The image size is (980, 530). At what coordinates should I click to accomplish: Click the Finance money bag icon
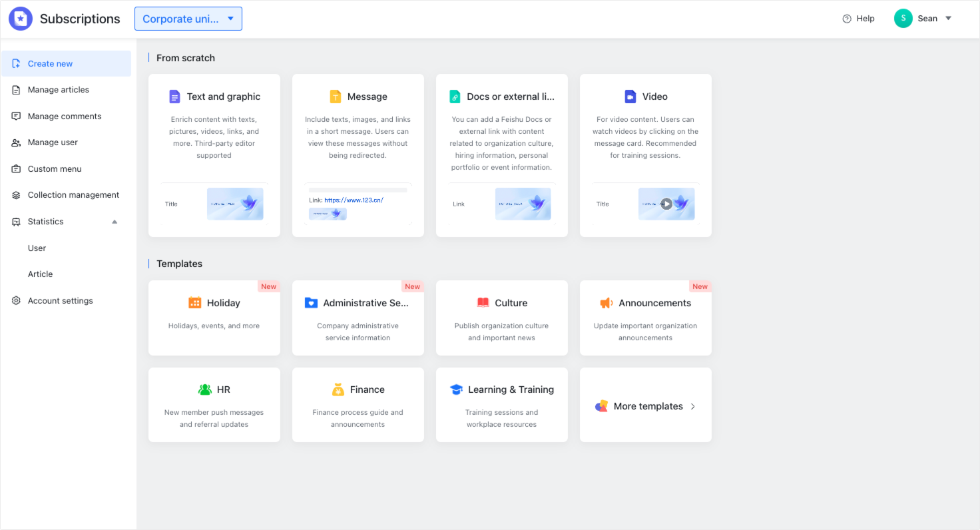(338, 390)
